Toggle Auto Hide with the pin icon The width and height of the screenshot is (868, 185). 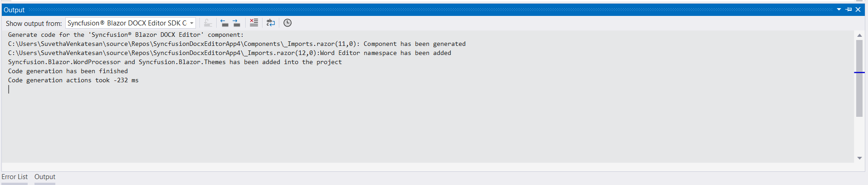pyautogui.click(x=848, y=10)
